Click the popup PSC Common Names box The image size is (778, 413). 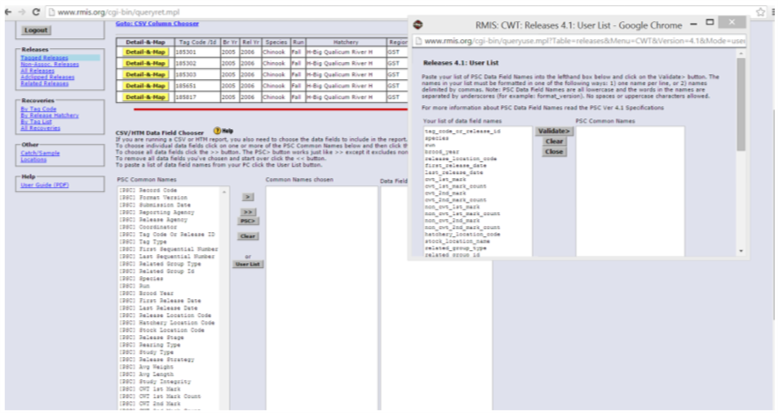tap(630, 192)
